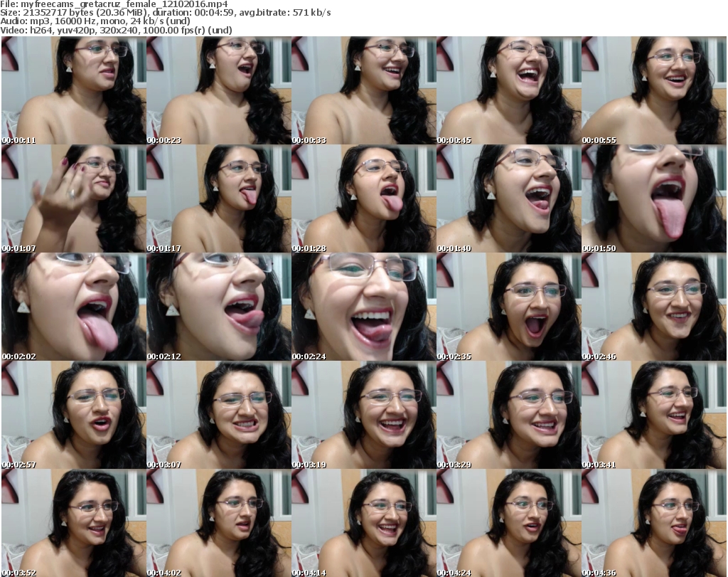Click the Video h264 info line

pyautogui.click(x=116, y=30)
